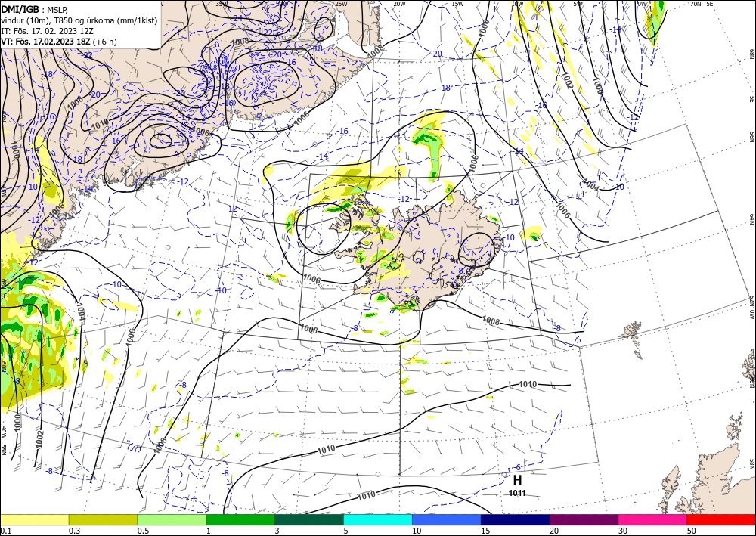
Task: Select the dark green 3–5 legend swatch
Action: point(309,519)
